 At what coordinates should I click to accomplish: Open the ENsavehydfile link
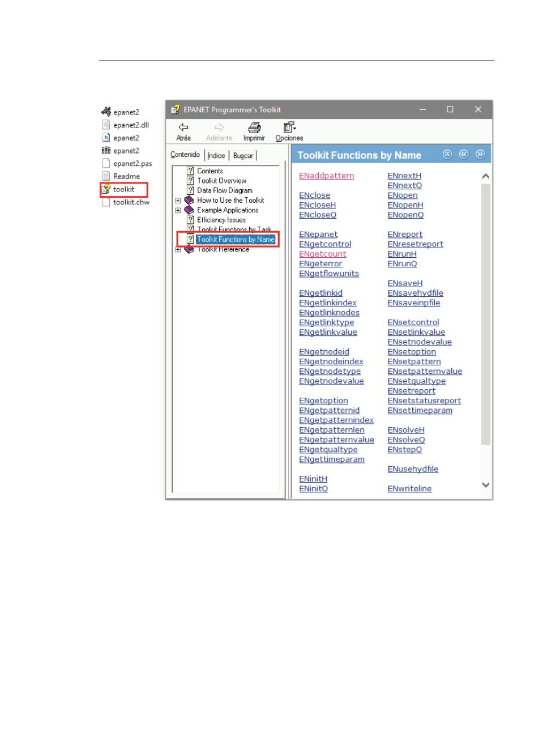point(416,293)
